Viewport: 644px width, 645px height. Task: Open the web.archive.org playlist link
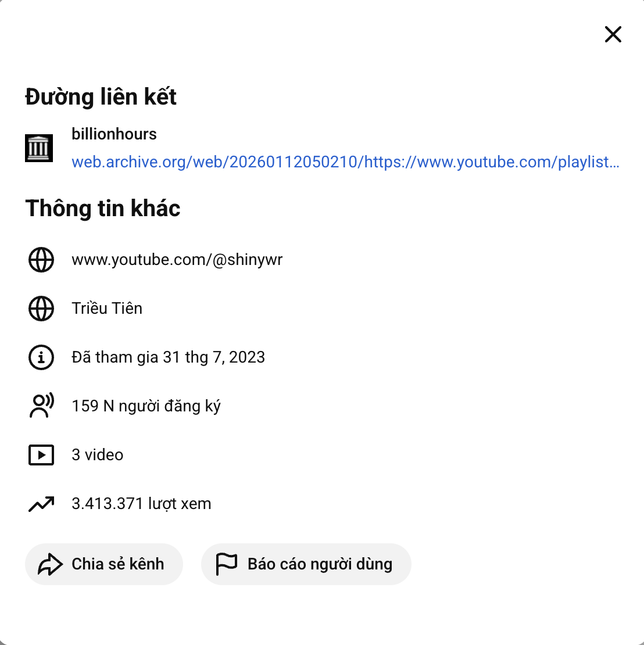pos(345,162)
